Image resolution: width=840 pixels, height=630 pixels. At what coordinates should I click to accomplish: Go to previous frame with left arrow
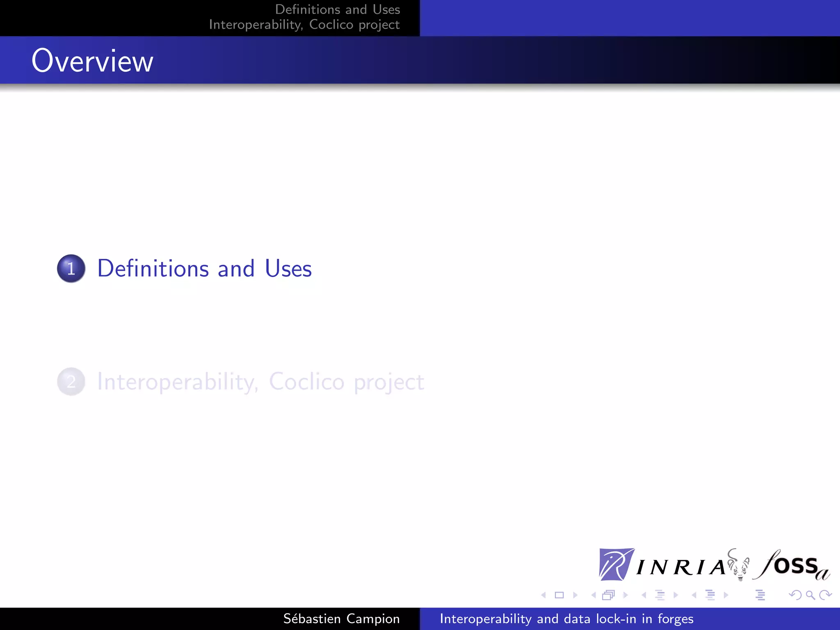click(593, 595)
